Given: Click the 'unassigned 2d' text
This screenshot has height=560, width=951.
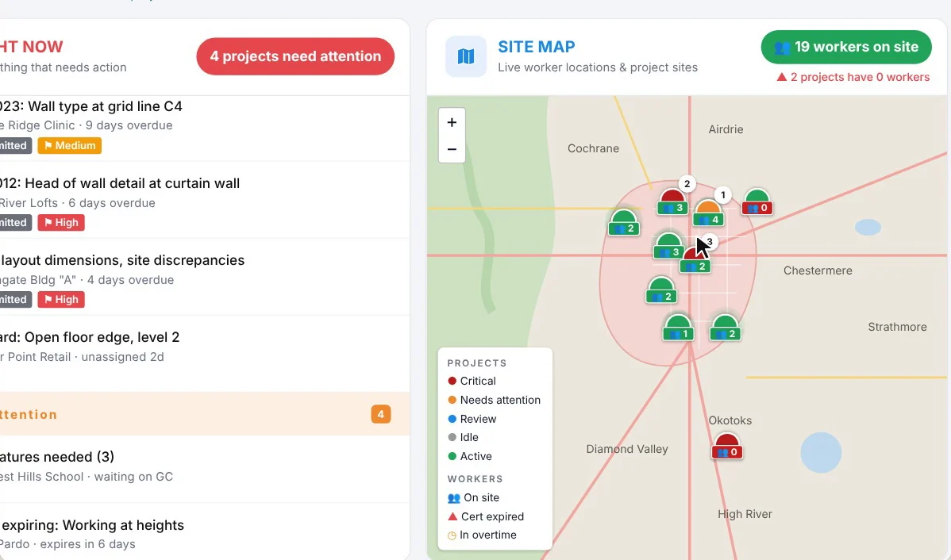Looking at the screenshot, I should (x=122, y=357).
